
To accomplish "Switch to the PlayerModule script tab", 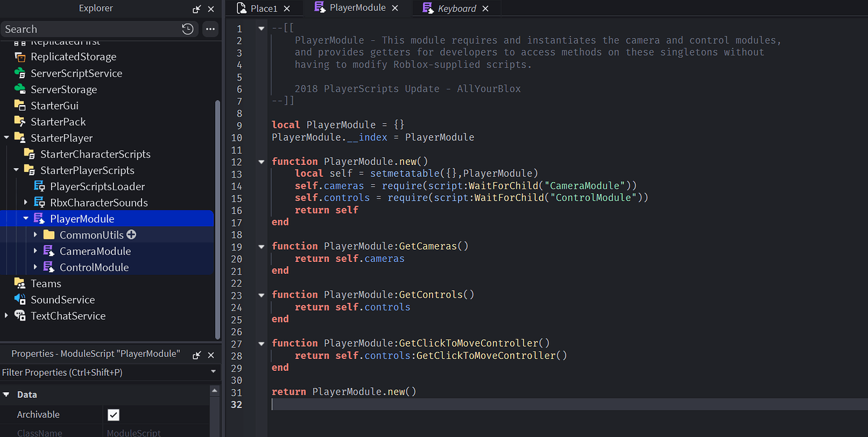I will (x=358, y=8).
